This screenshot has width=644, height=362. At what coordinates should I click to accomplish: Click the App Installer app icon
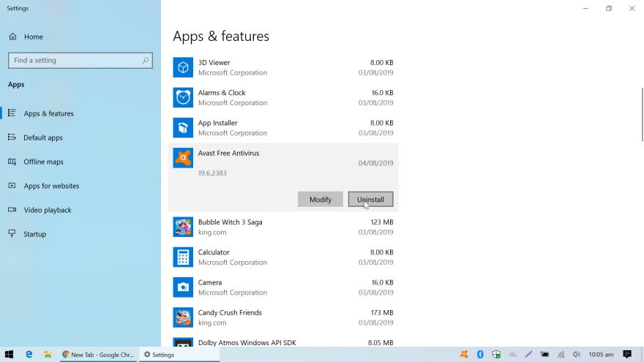pos(183,128)
